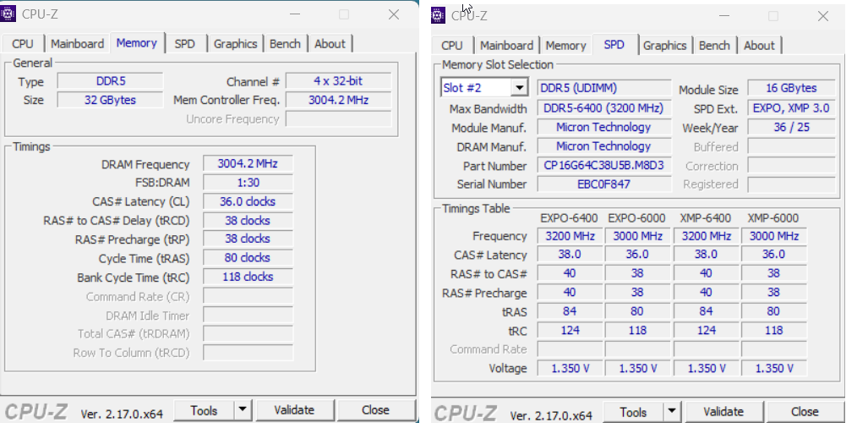Minimize the left CPU-Z window
This screenshot has width=868, height=423.
point(294,14)
